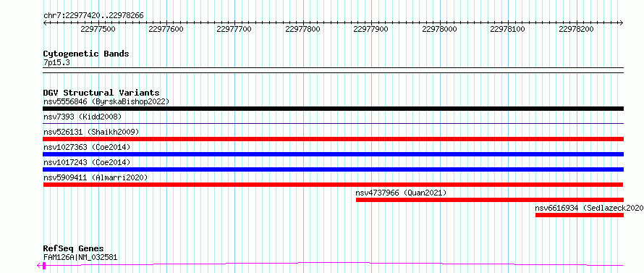Open variant label nsv7393 (Kidd2008)
Viewport: 644px width, 273px height.
coord(82,117)
